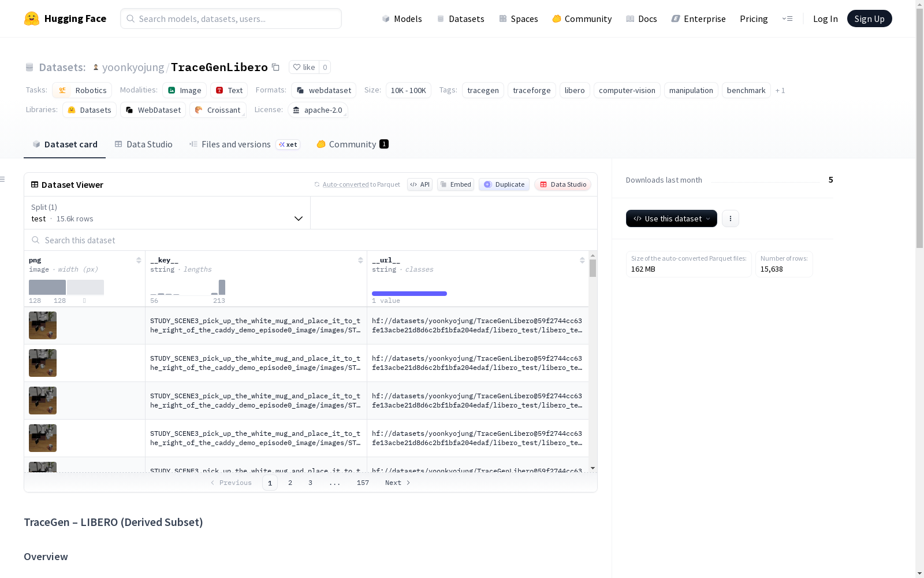Click the magnifier icon in dataset search

[x=36, y=240]
